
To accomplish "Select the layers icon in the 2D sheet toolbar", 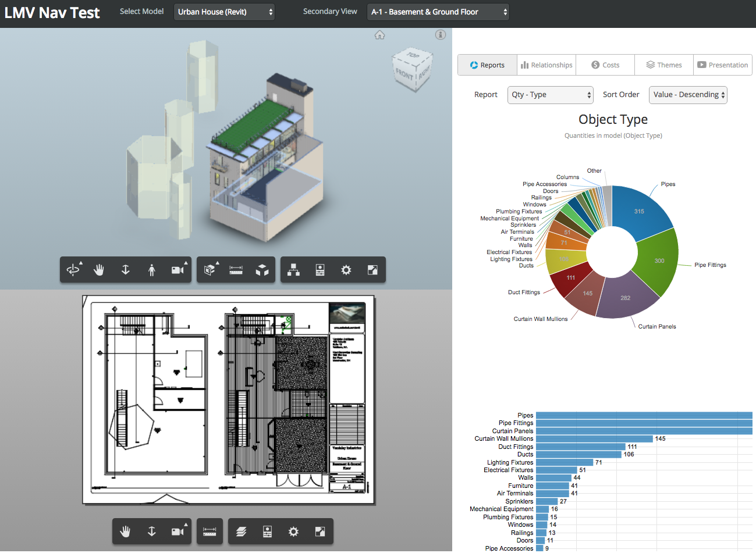I will [x=241, y=531].
